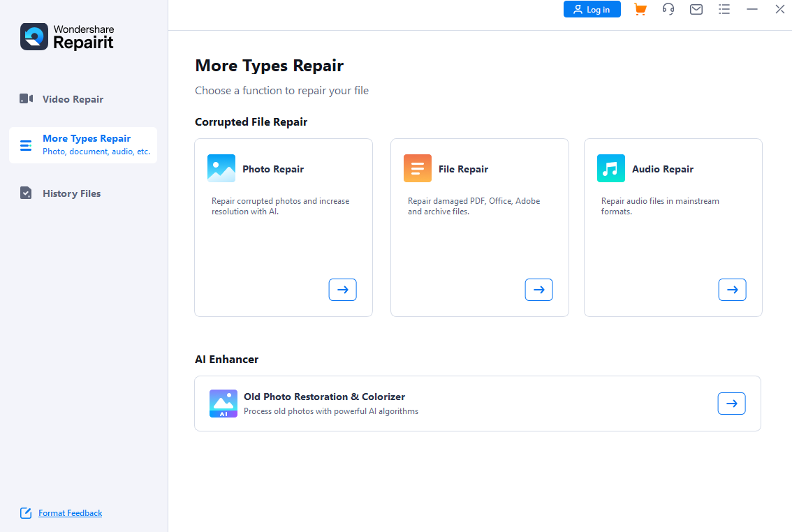The image size is (792, 532).
Task: Click the Old Photo Restoration AI icon
Action: 223,404
